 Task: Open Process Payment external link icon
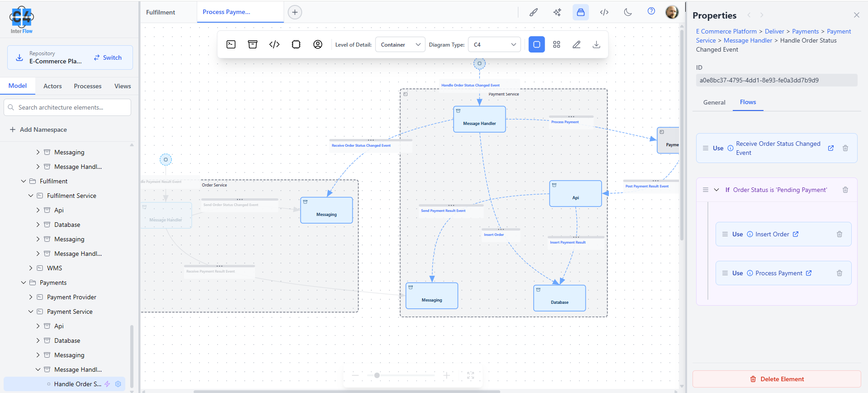809,273
